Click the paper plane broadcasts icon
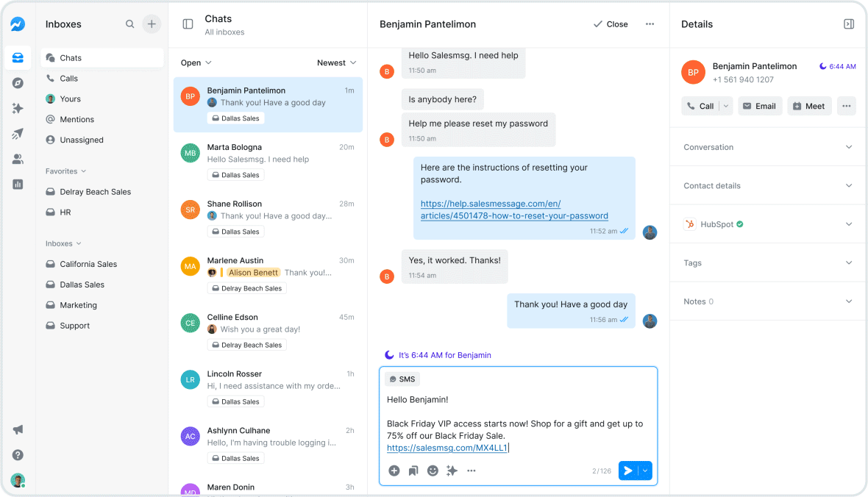The width and height of the screenshot is (868, 497). (x=18, y=133)
